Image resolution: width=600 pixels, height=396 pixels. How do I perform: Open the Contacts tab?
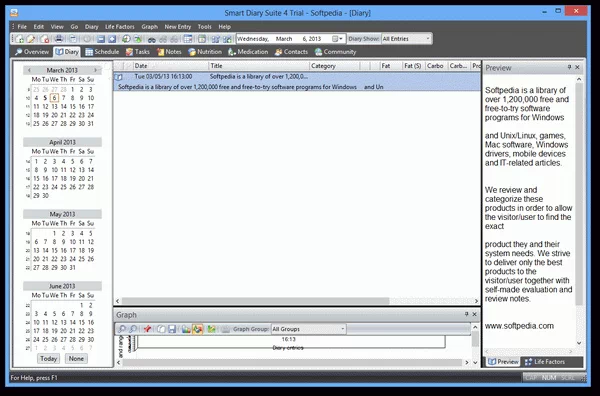291,52
